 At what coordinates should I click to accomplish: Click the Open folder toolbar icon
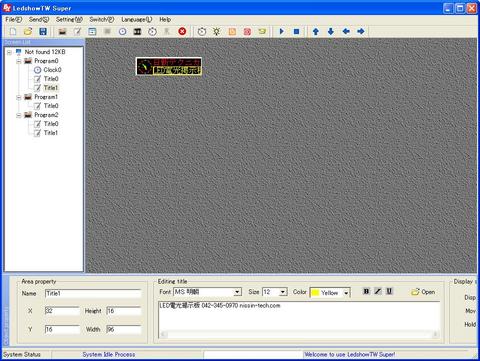28,32
